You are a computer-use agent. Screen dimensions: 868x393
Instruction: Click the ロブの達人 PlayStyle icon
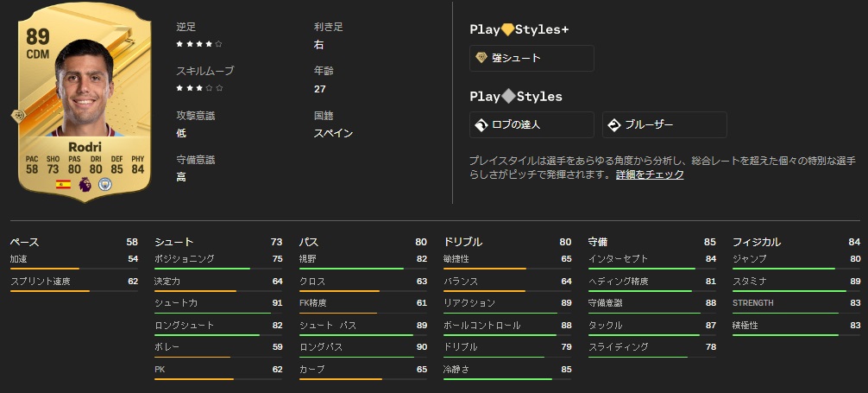click(x=481, y=125)
